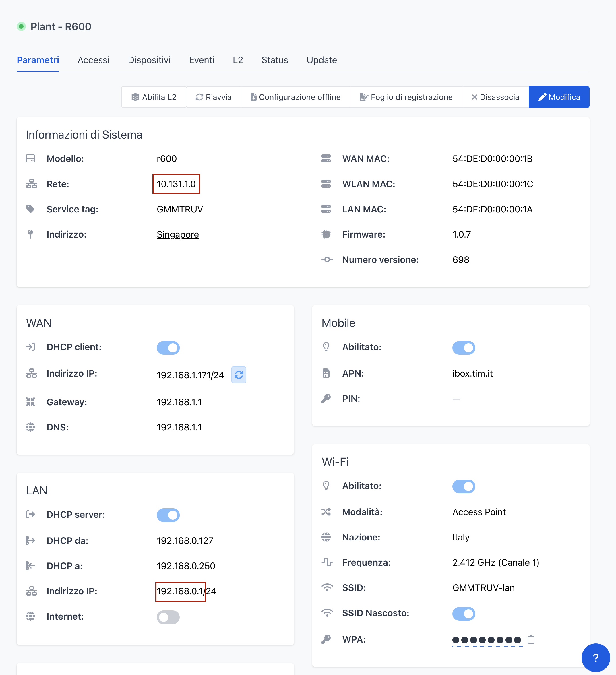Open the Singapore address link
616x675 pixels.
[177, 234]
